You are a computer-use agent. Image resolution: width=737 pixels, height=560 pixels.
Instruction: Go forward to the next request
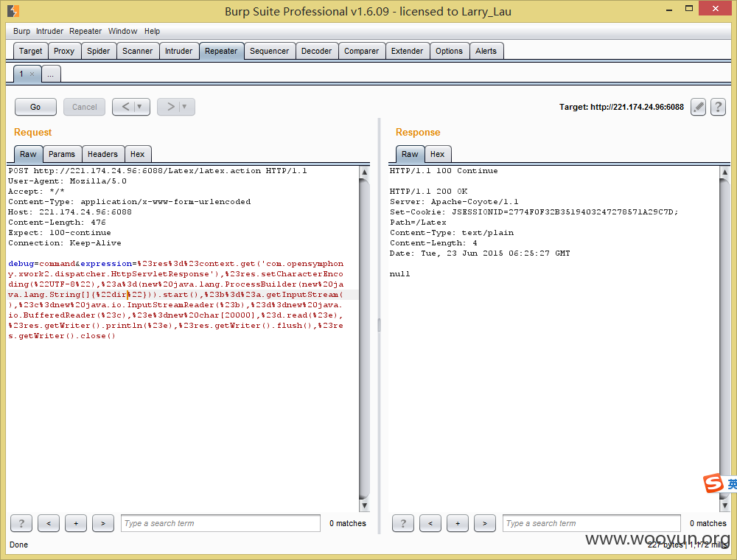tap(170, 107)
